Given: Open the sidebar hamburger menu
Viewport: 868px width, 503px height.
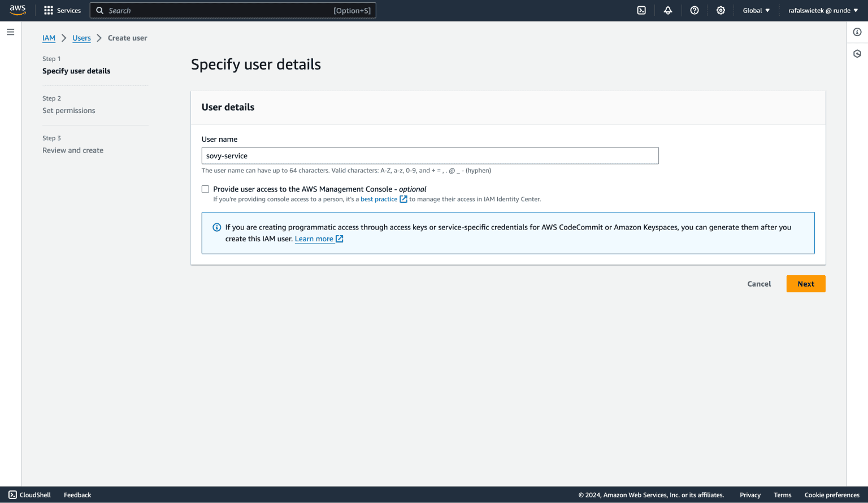Looking at the screenshot, I should [10, 32].
